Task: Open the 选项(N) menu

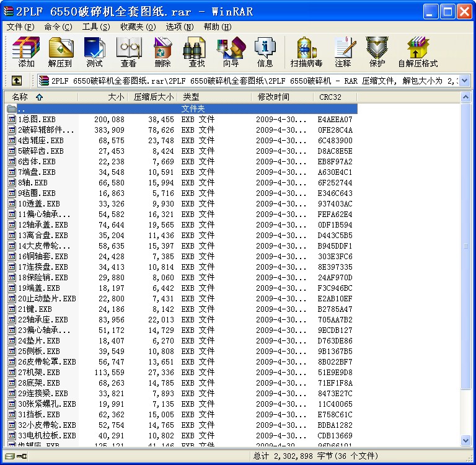Action: pyautogui.click(x=180, y=27)
